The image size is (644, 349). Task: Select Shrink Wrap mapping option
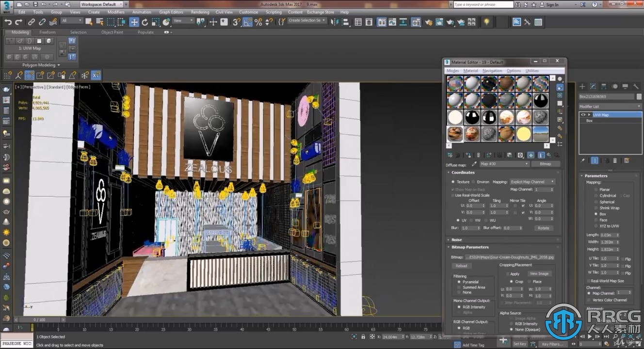(x=596, y=208)
